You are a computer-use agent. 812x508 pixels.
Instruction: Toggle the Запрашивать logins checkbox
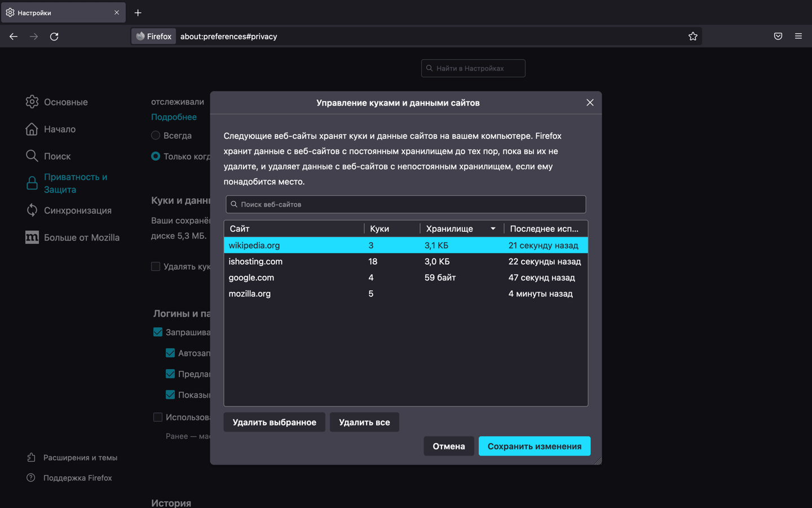(158, 332)
